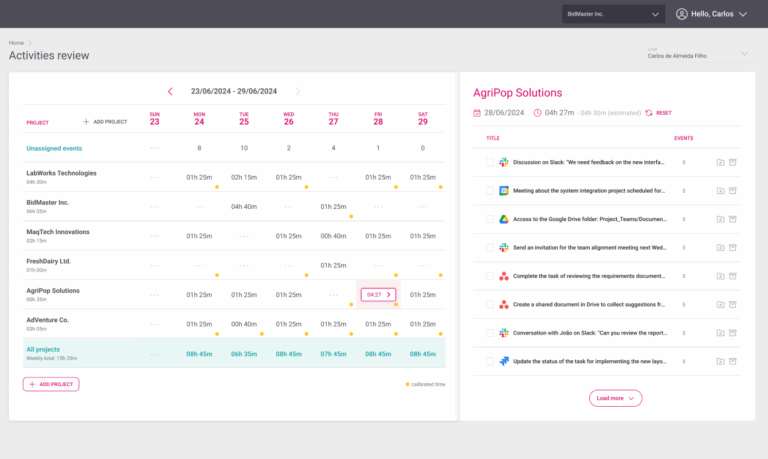Click the Google Drive icon on the Access row
The image size is (768, 459).
click(504, 219)
